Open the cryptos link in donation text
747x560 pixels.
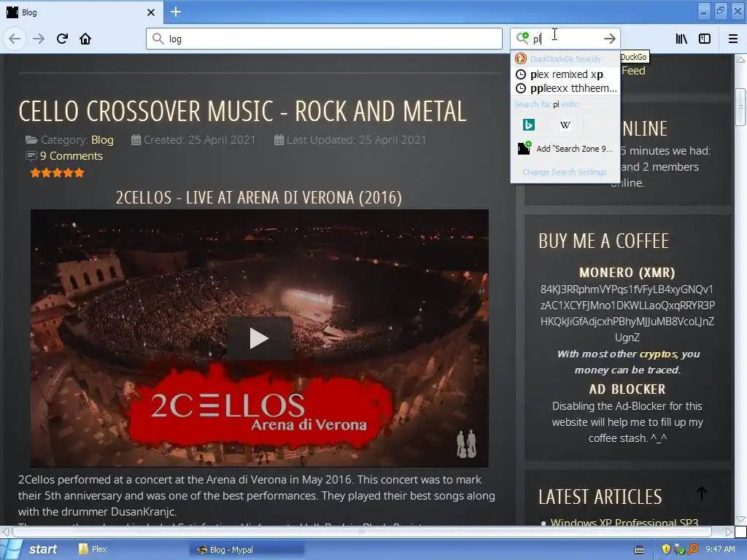658,354
